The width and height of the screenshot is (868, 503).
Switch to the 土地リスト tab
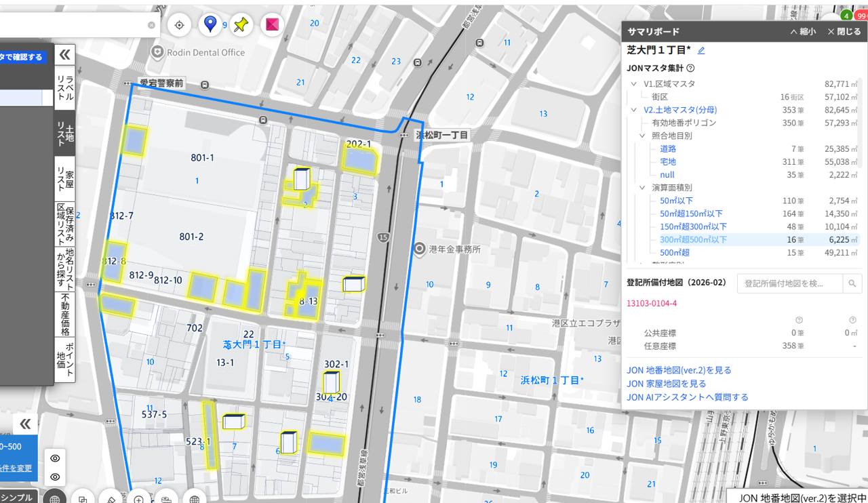pyautogui.click(x=64, y=134)
